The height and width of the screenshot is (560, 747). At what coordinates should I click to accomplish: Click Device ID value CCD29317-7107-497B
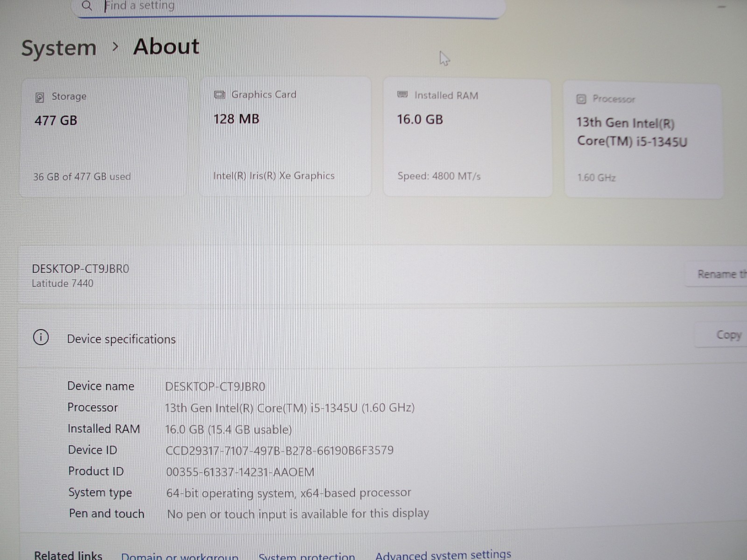[280, 450]
